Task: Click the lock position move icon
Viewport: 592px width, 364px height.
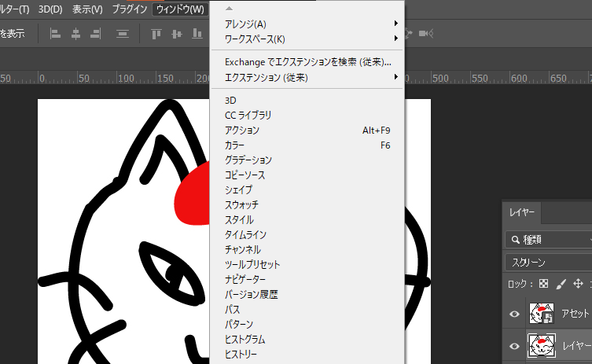Action: (578, 284)
